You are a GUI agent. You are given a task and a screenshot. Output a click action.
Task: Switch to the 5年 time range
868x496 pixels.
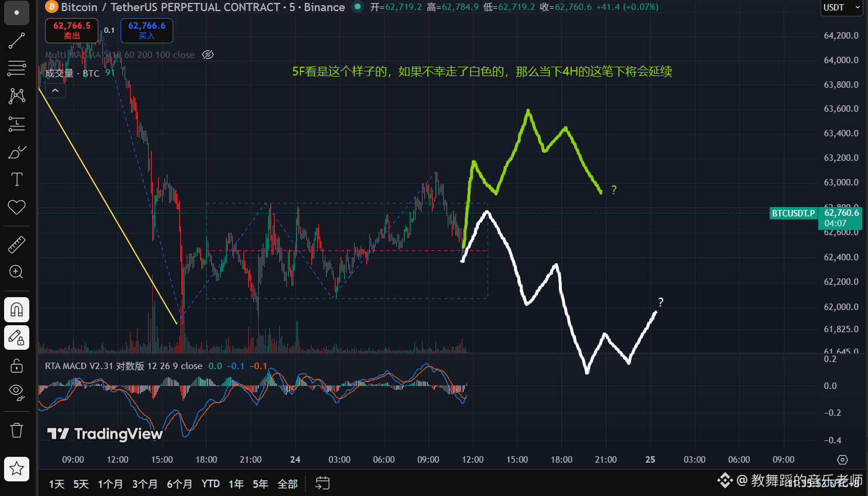[260, 484]
